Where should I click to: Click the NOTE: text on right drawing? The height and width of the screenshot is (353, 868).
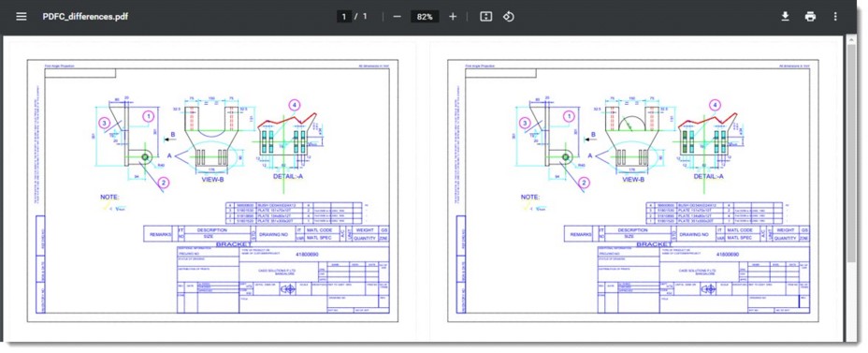tap(529, 197)
